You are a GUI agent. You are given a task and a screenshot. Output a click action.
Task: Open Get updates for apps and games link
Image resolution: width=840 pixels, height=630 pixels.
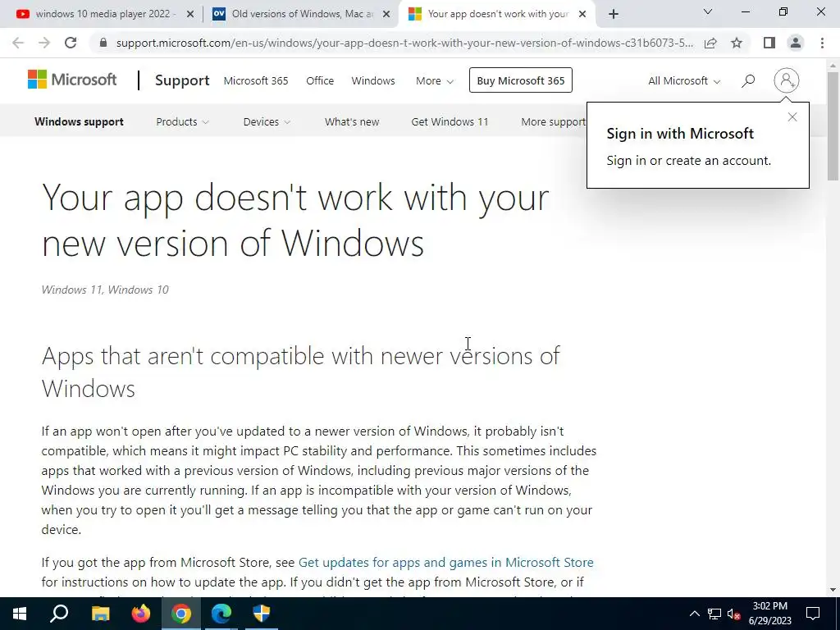pyautogui.click(x=445, y=562)
